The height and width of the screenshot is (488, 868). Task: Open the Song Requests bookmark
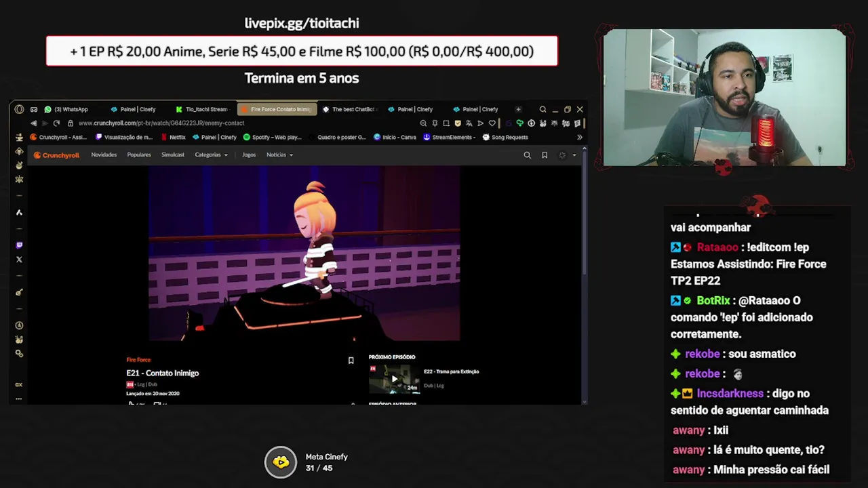505,137
